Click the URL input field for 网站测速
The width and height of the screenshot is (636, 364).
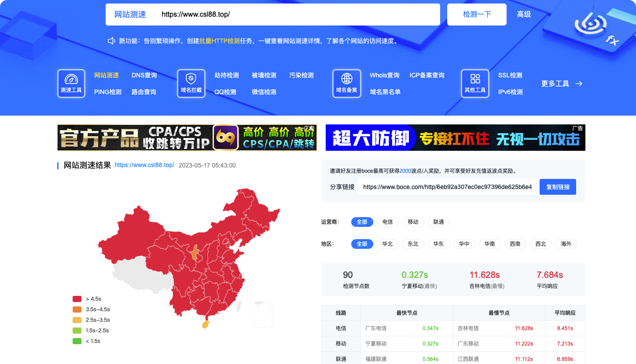(297, 15)
